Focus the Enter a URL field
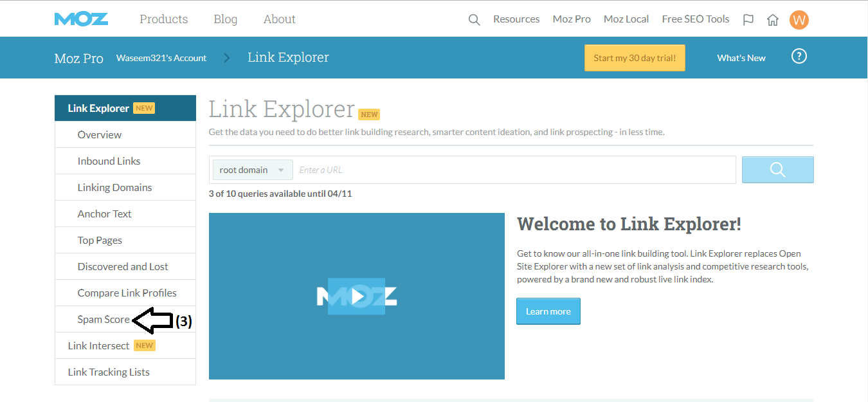The image size is (868, 402). (514, 170)
